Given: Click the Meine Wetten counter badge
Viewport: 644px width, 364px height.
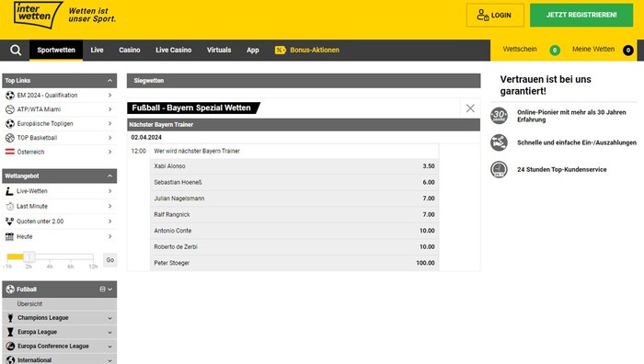Looking at the screenshot, I should pyautogui.click(x=627, y=50).
